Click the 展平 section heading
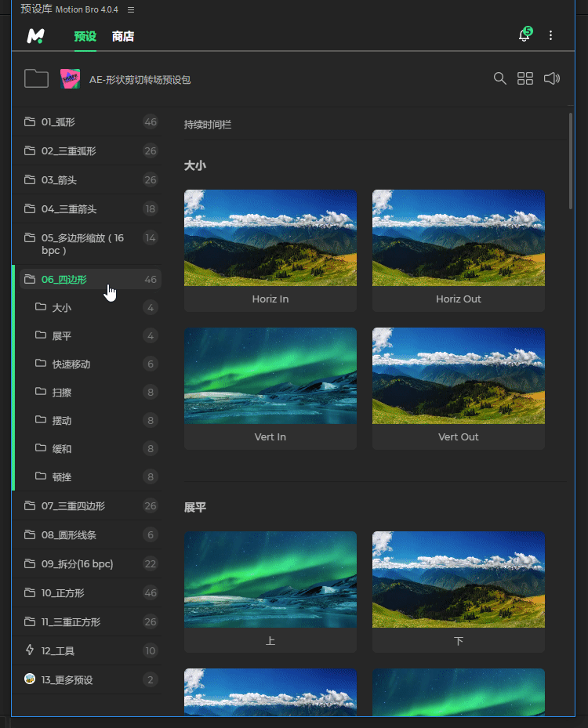588x728 pixels. tap(195, 508)
